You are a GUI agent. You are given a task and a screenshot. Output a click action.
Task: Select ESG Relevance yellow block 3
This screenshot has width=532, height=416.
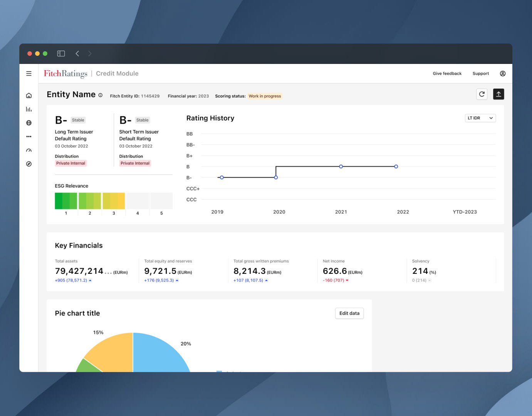point(114,201)
